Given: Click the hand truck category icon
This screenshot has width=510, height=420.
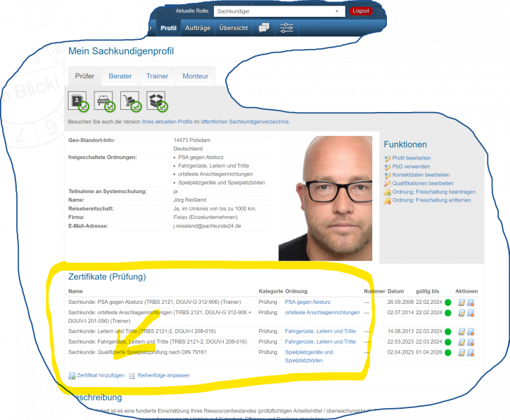Looking at the screenshot, I should pyautogui.click(x=130, y=101).
